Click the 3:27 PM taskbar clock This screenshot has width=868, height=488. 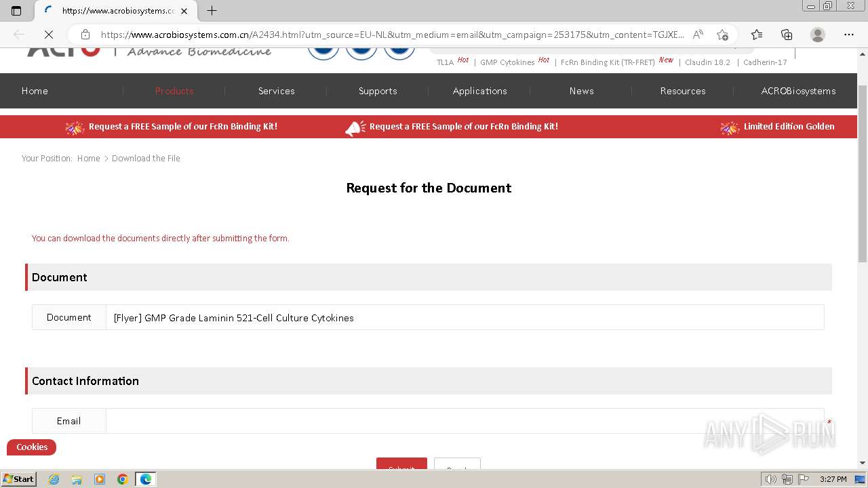833,479
